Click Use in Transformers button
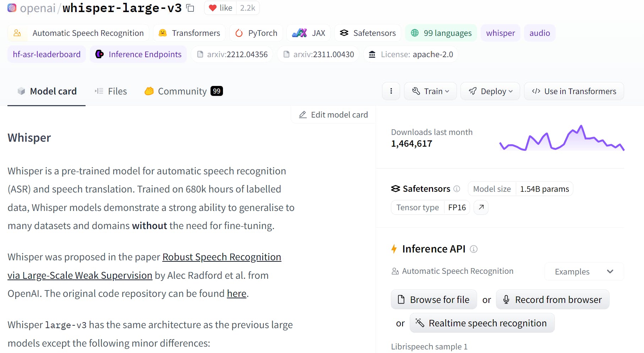The width and height of the screenshot is (644, 353). click(574, 91)
